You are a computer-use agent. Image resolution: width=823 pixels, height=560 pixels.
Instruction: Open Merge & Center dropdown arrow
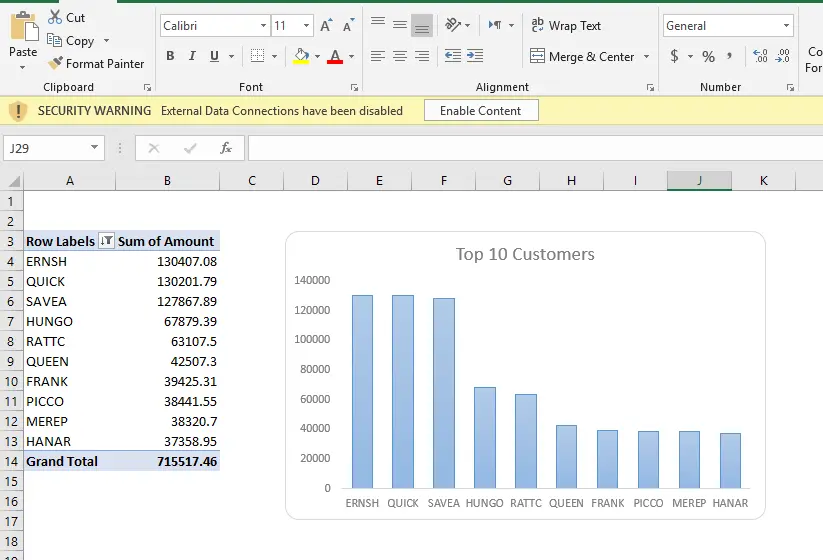(647, 56)
